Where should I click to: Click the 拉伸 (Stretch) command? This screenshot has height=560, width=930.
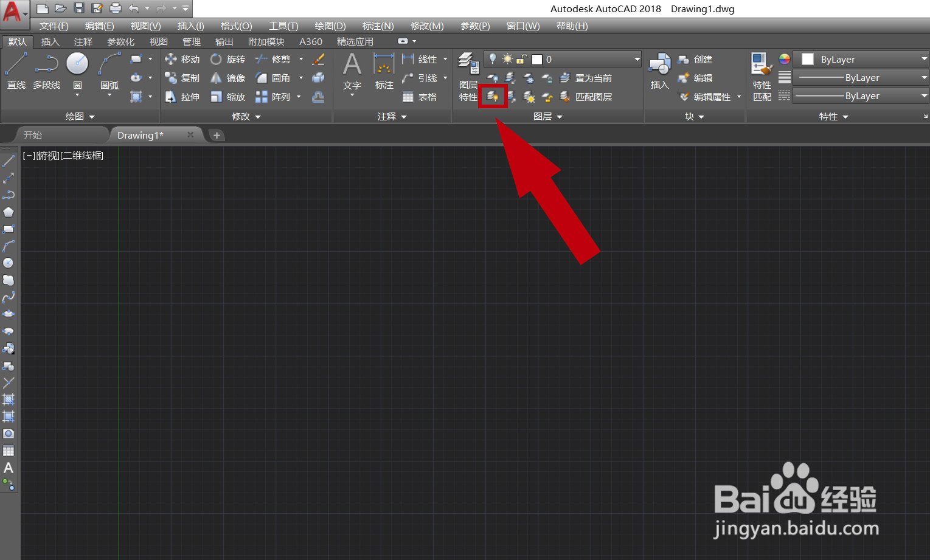[182, 97]
